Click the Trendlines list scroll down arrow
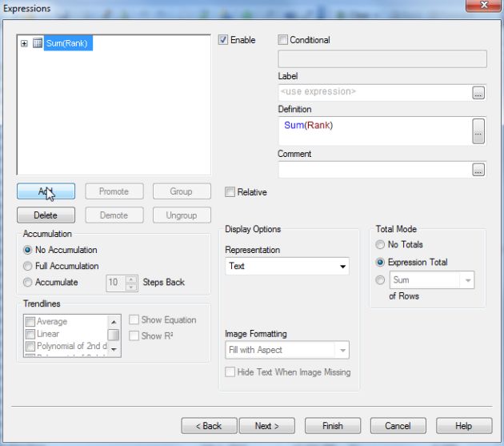Viewport: 504px width, 446px height. click(x=114, y=349)
